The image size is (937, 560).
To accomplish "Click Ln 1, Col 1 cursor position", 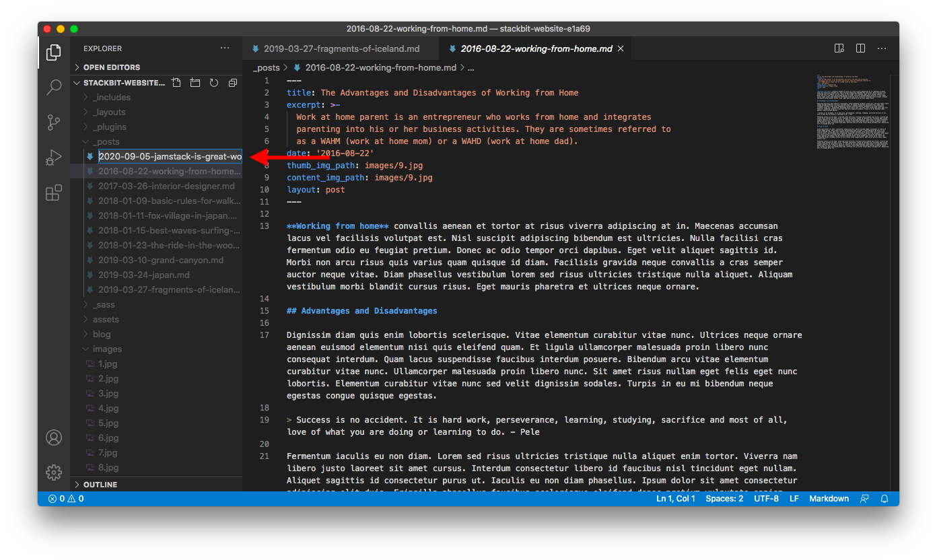I will 675,499.
